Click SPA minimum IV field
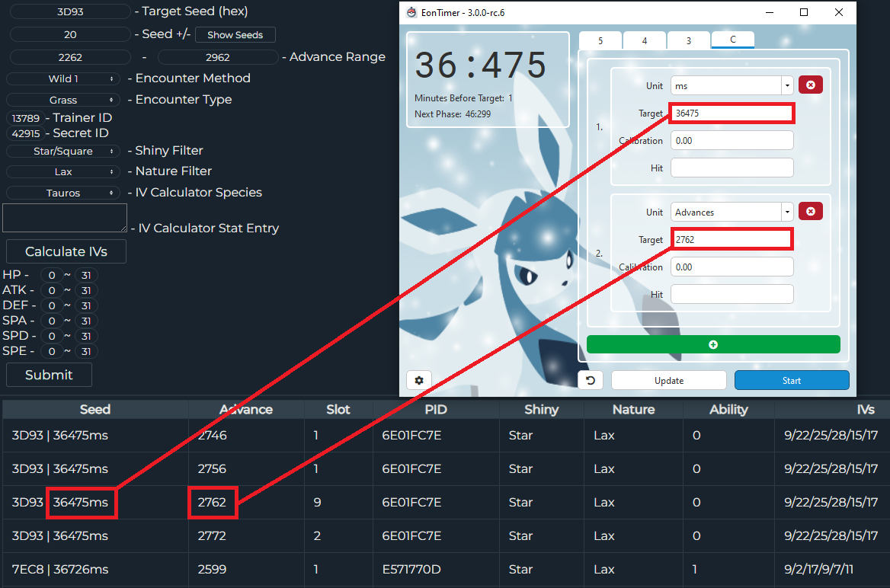The image size is (890, 588). (52, 321)
